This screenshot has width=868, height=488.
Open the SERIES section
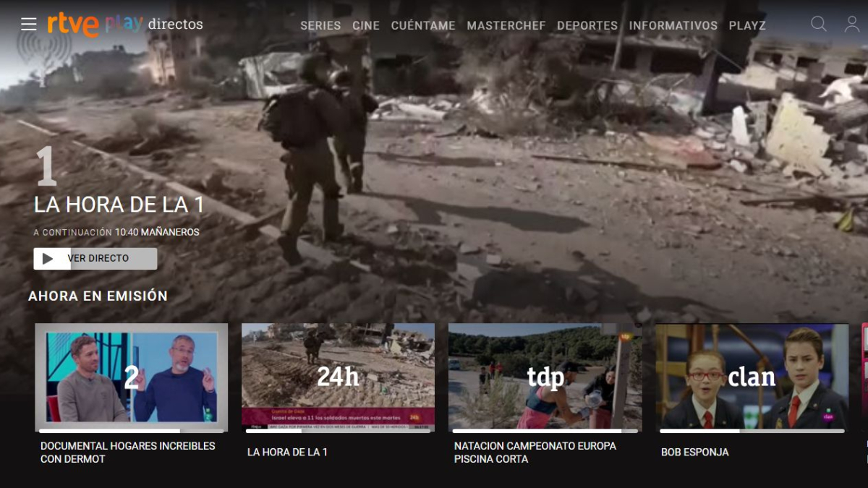[x=320, y=25]
